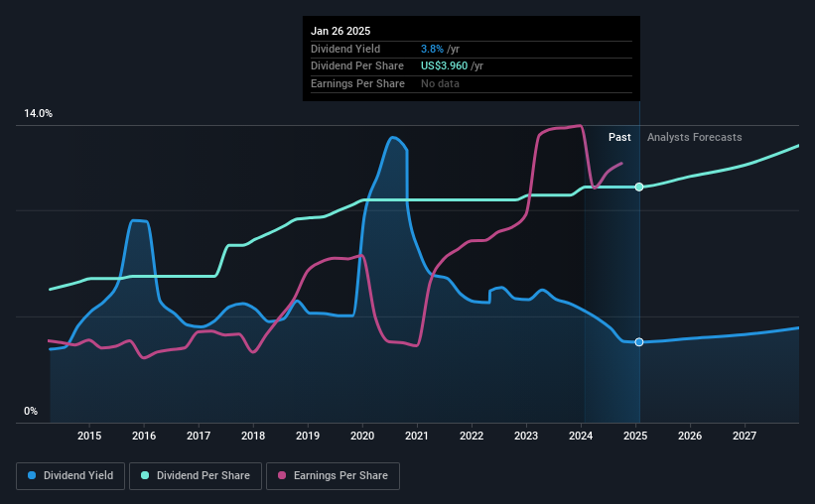Click the No data earnings value
The width and height of the screenshot is (815, 504).
tap(440, 83)
